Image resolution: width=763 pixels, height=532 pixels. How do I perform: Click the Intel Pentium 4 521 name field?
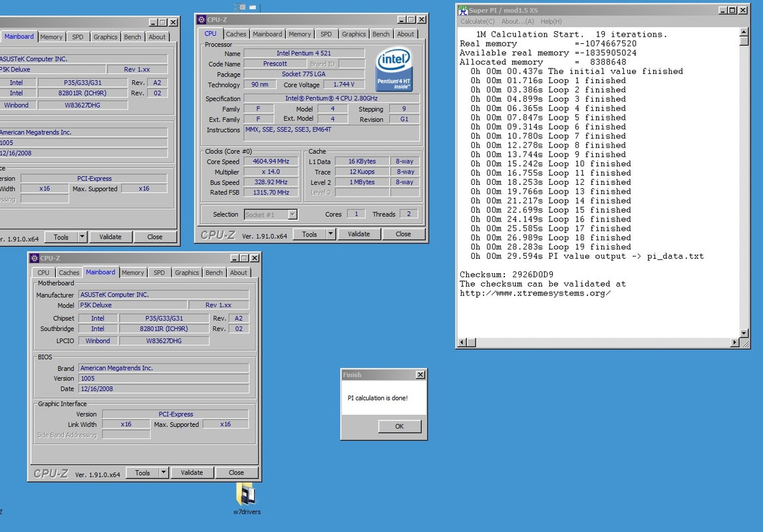click(x=303, y=53)
